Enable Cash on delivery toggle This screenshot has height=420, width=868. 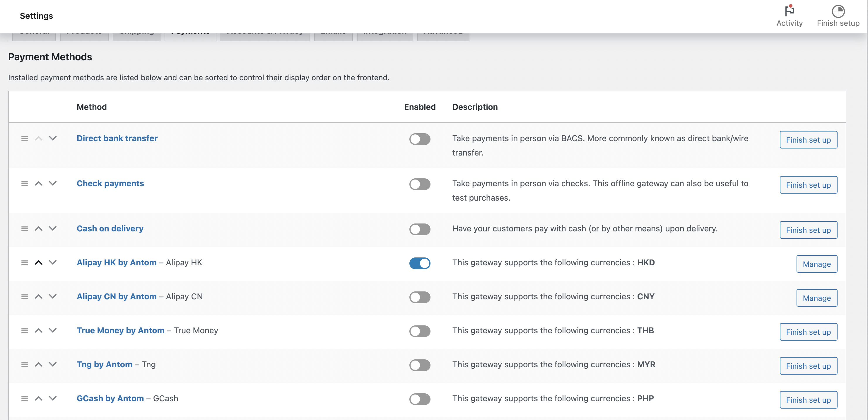[x=420, y=229]
